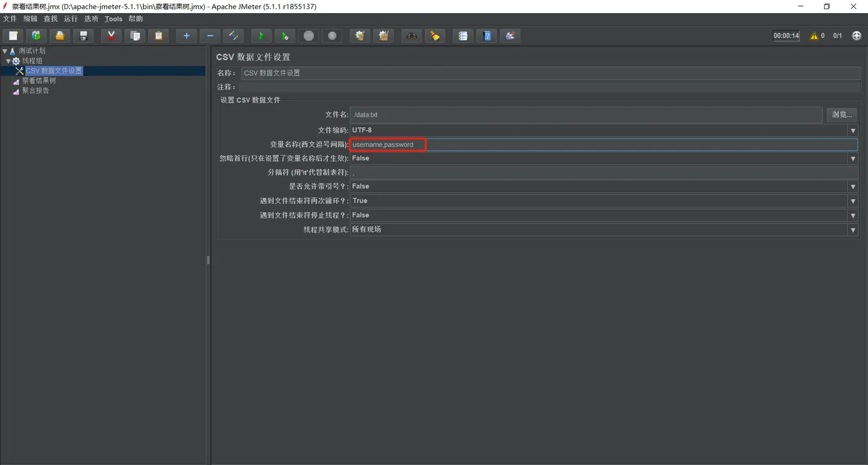Click the panel split divider handle
The image size is (868, 465).
point(208,260)
